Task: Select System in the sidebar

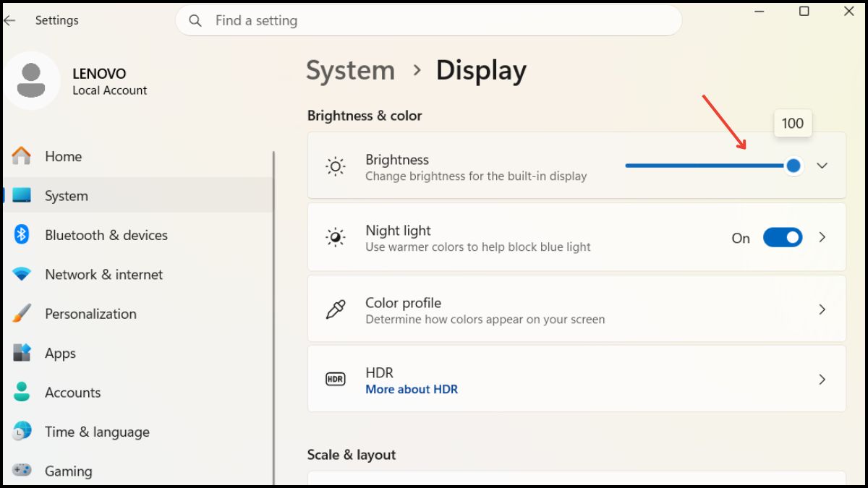Action: coord(138,195)
